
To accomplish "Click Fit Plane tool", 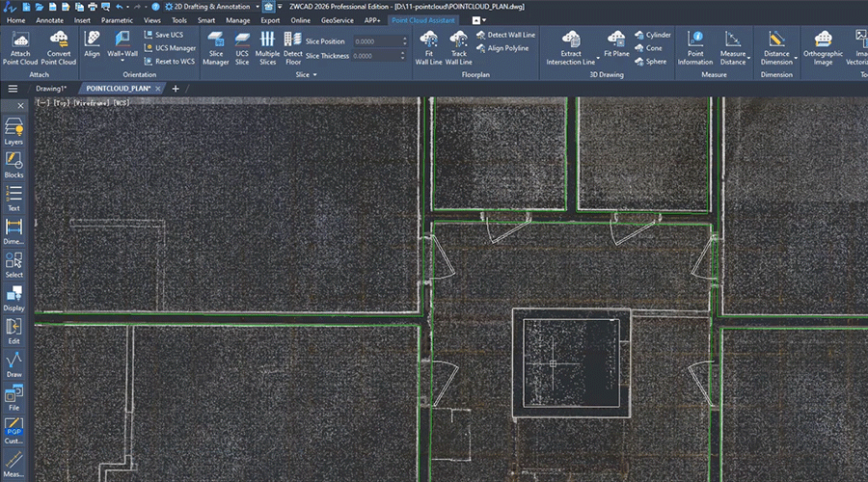I will (616, 44).
